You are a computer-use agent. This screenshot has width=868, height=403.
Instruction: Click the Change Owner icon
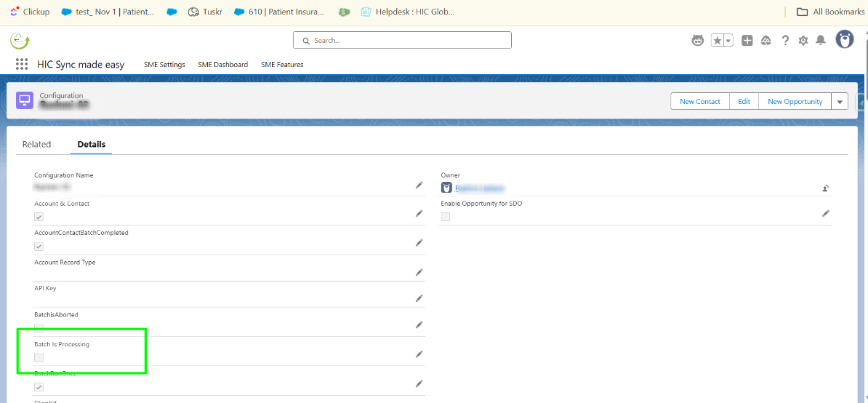(825, 188)
